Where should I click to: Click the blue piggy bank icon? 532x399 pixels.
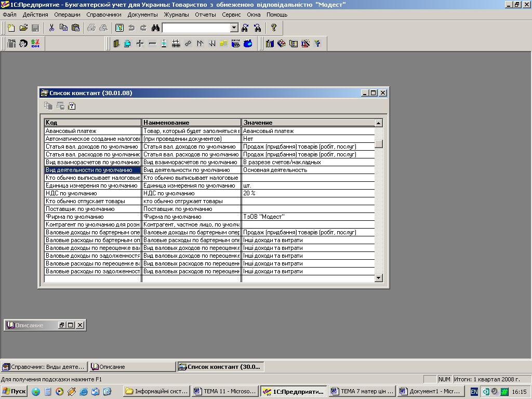point(248,44)
